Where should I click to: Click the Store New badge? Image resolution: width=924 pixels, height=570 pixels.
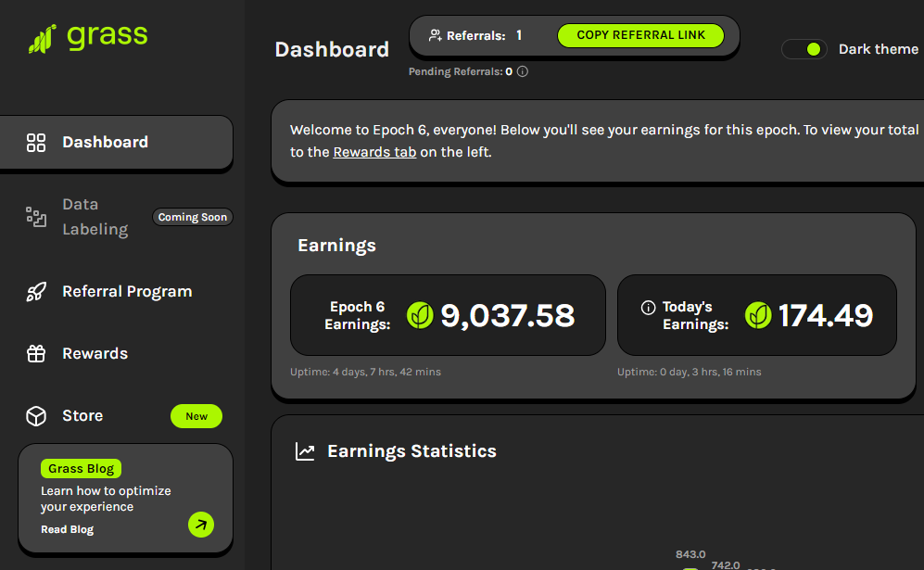(196, 416)
